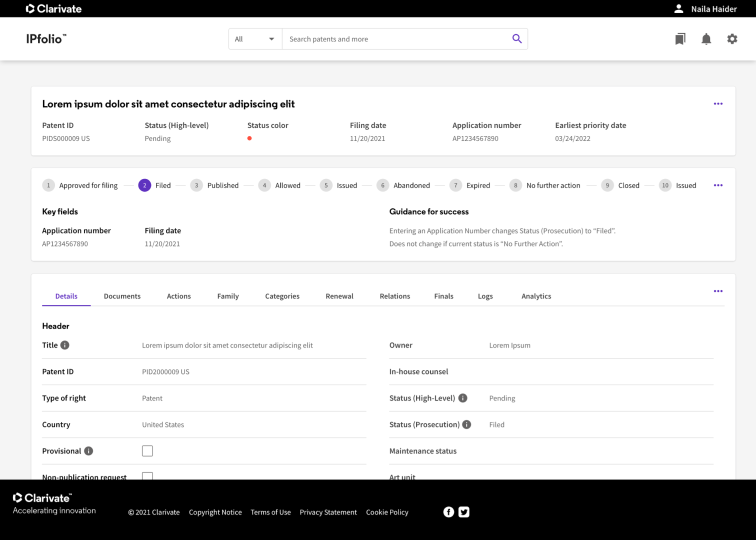756x540 pixels.
Task: Switch to the Documents tab
Action: [122, 296]
